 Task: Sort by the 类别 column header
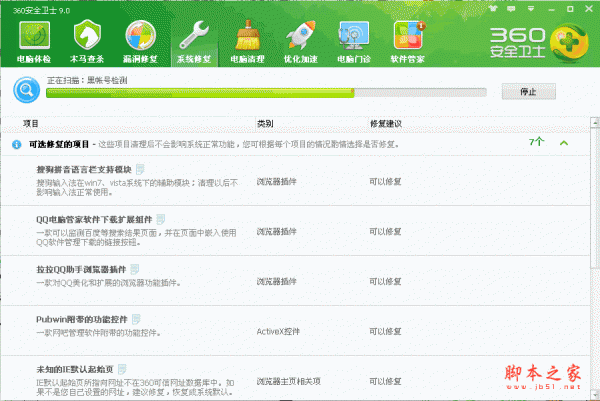click(x=265, y=124)
